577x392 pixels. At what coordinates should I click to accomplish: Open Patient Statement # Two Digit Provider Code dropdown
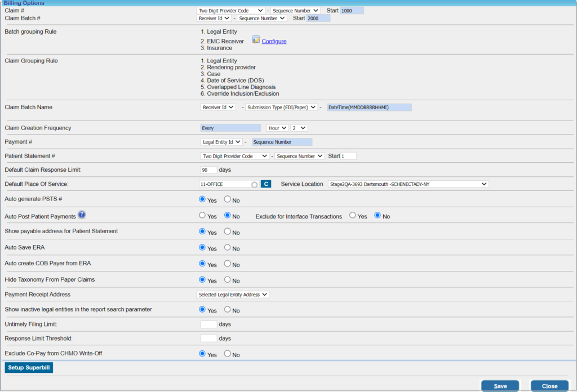[x=235, y=156]
